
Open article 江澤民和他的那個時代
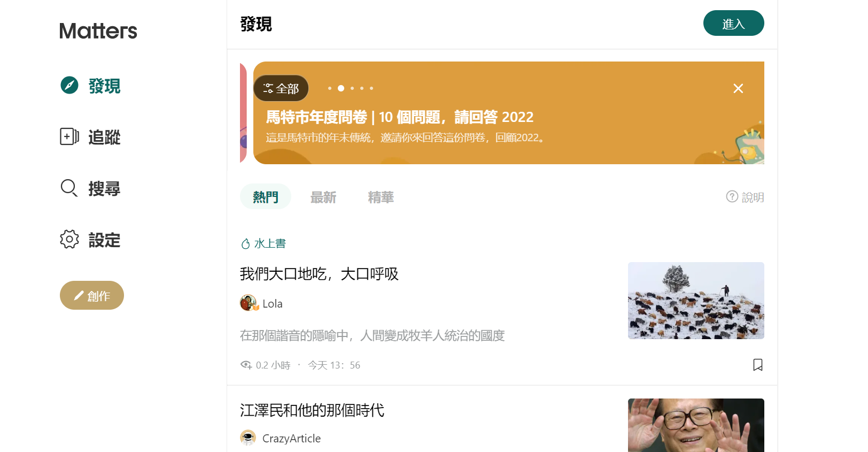(312, 410)
